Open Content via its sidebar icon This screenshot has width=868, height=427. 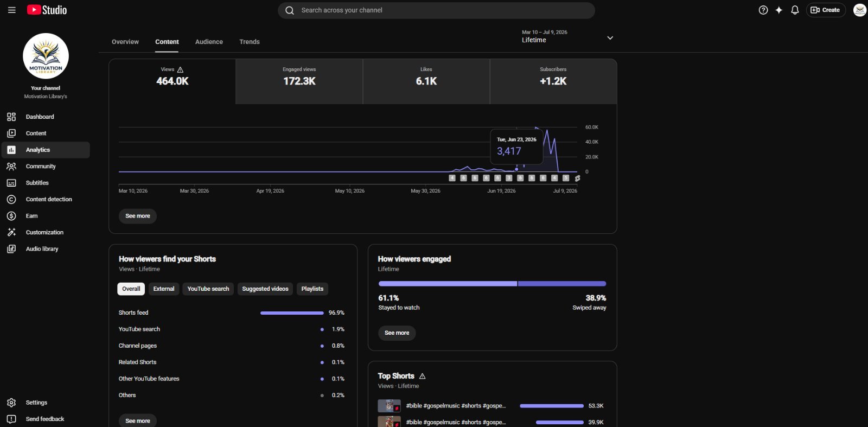(11, 133)
